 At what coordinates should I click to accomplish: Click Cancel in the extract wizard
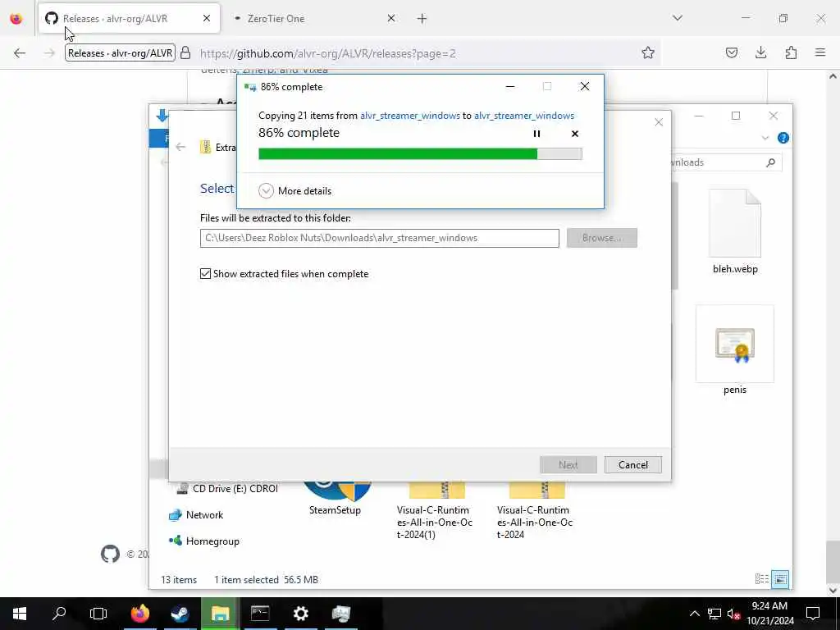pyautogui.click(x=632, y=464)
